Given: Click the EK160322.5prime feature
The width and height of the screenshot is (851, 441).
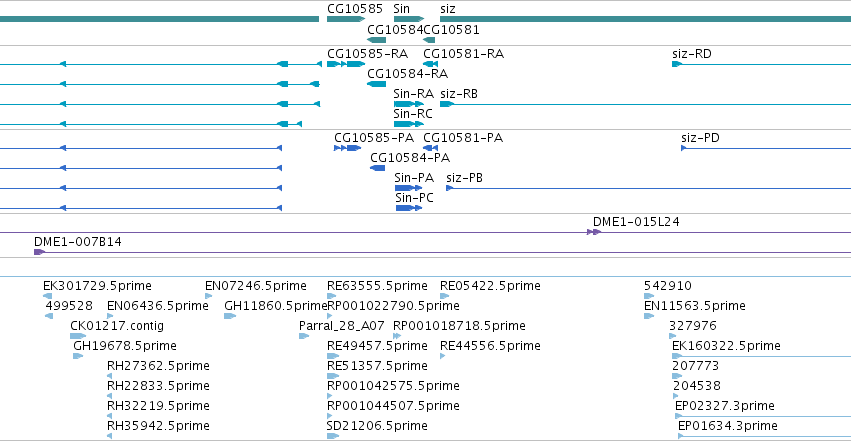Looking at the screenshot, I should click(x=761, y=356).
